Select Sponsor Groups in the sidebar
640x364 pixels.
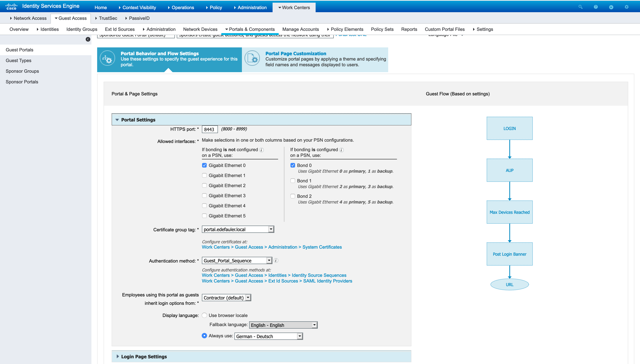coord(22,71)
